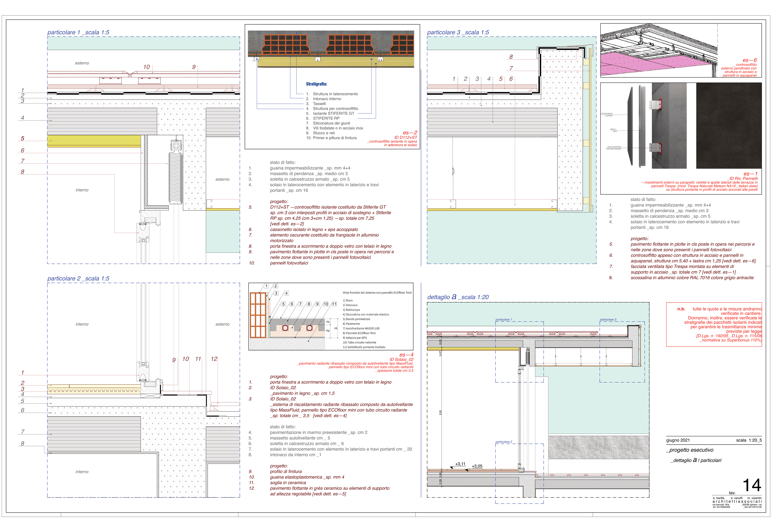Click the '+3,11' elevation marker

pos(460,464)
